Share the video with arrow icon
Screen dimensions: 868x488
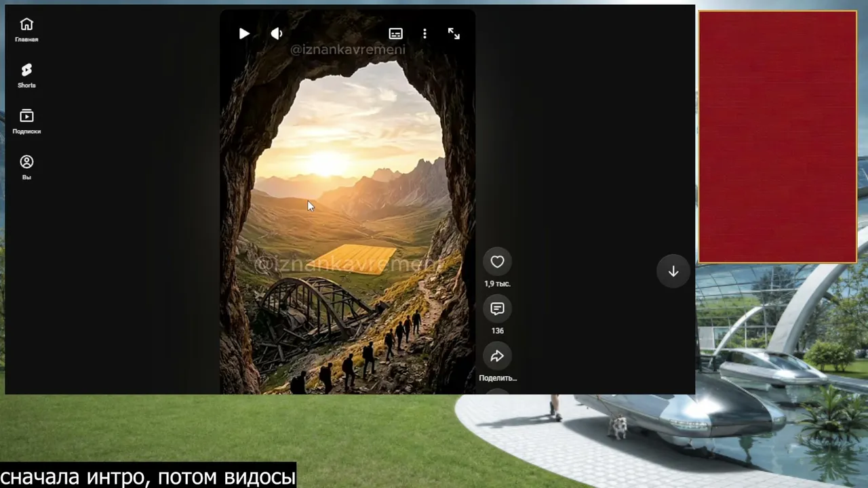pyautogui.click(x=497, y=357)
